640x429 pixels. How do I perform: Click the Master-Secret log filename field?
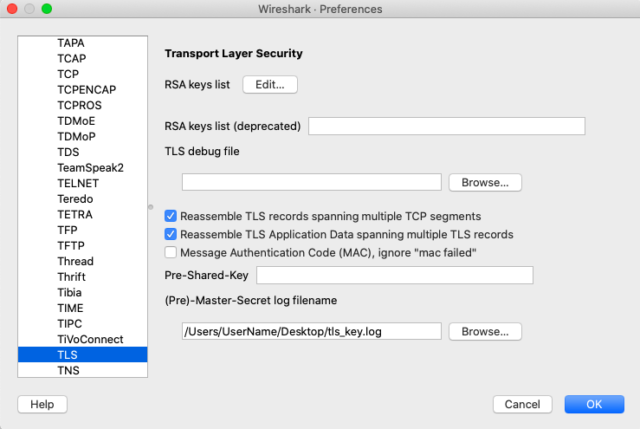311,331
